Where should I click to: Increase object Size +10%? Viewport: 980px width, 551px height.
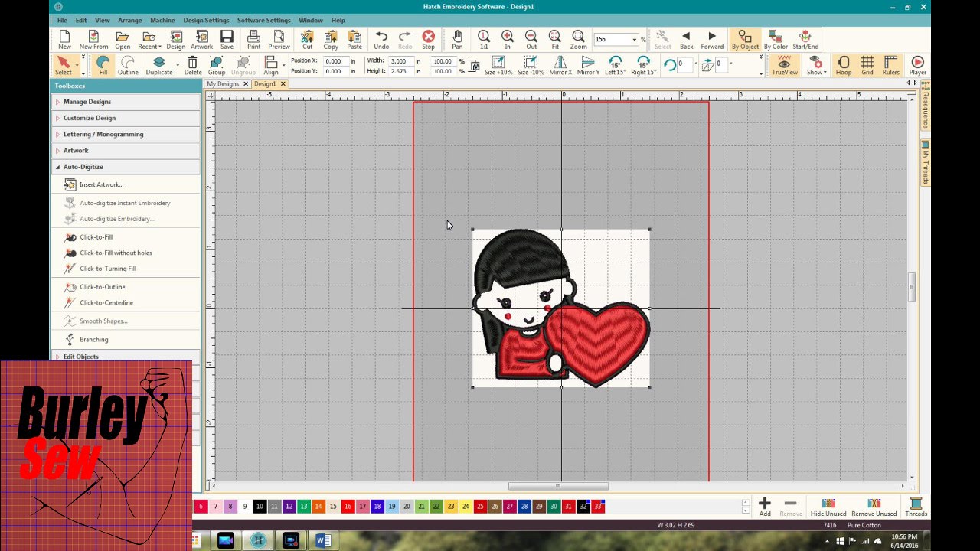pos(498,66)
